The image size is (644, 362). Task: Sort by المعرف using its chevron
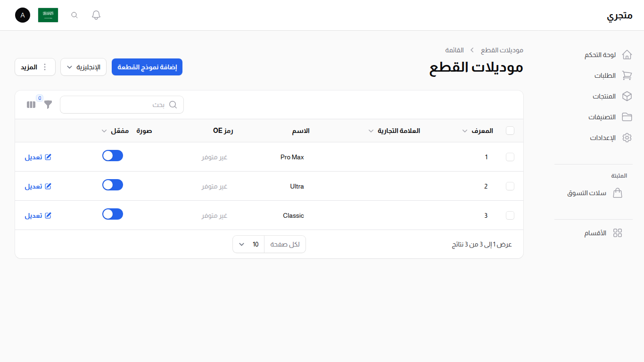(x=464, y=131)
